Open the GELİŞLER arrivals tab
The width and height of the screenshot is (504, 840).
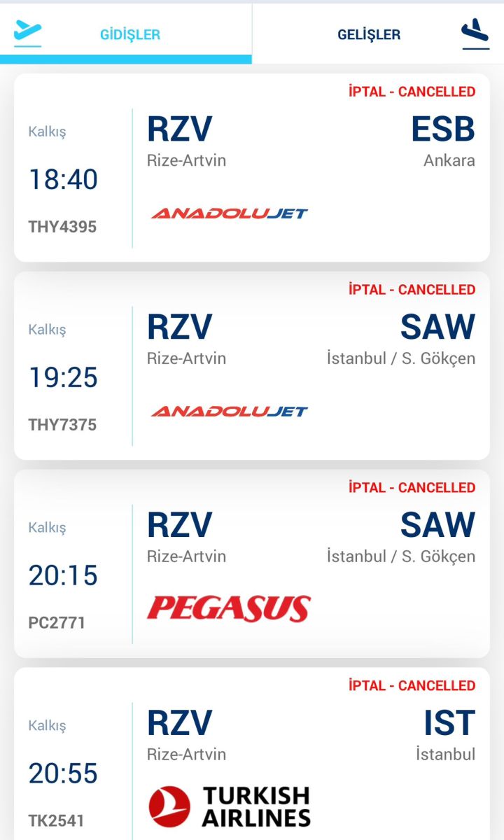369,34
